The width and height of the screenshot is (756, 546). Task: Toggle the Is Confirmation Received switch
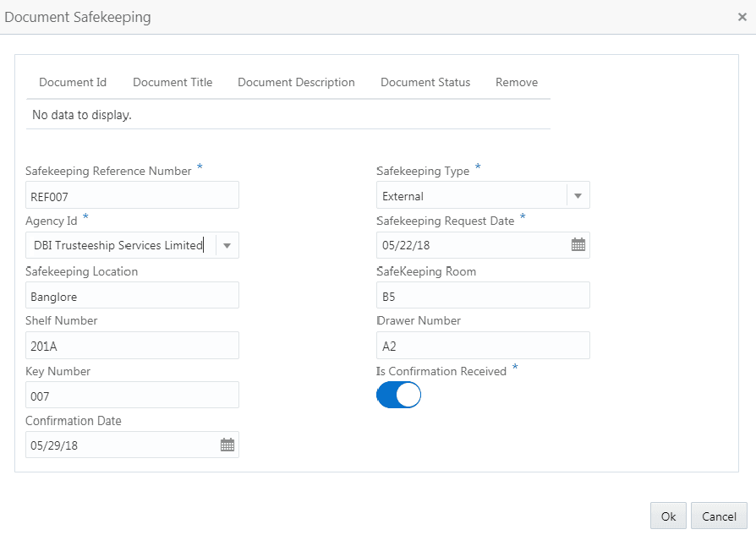[x=398, y=395]
